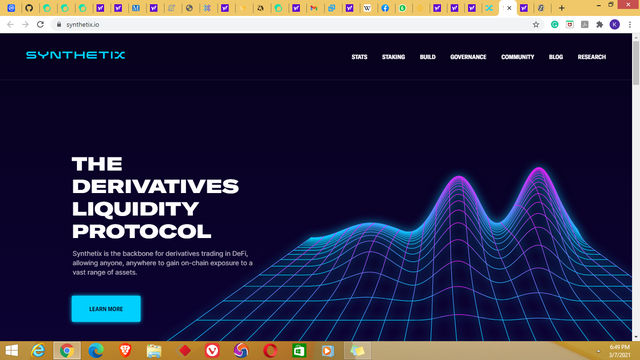
Task: Select Chrome in the taskbar
Action: click(67, 351)
